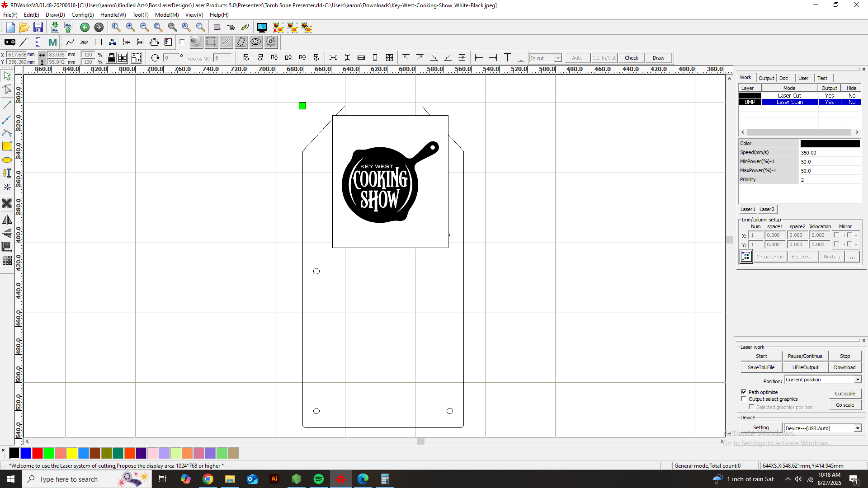
Task: Toggle the aspect ratio lock icon
Action: [x=111, y=58]
